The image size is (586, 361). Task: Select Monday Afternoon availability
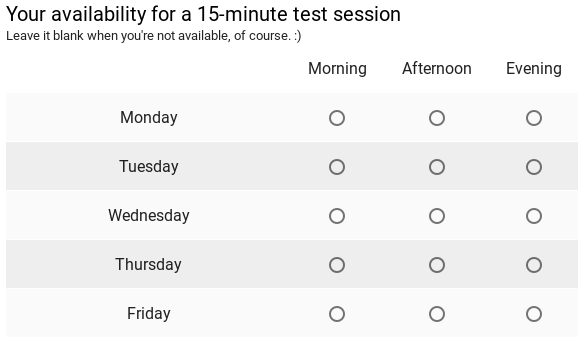coord(437,118)
